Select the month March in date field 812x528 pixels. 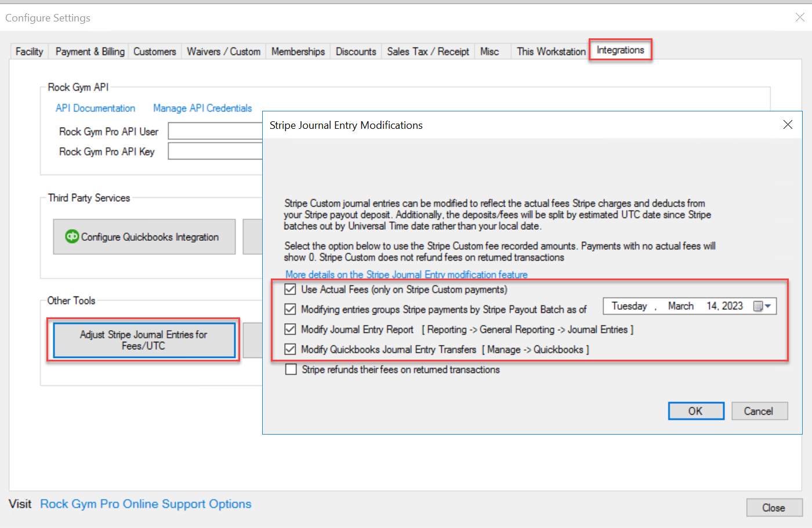click(x=681, y=306)
